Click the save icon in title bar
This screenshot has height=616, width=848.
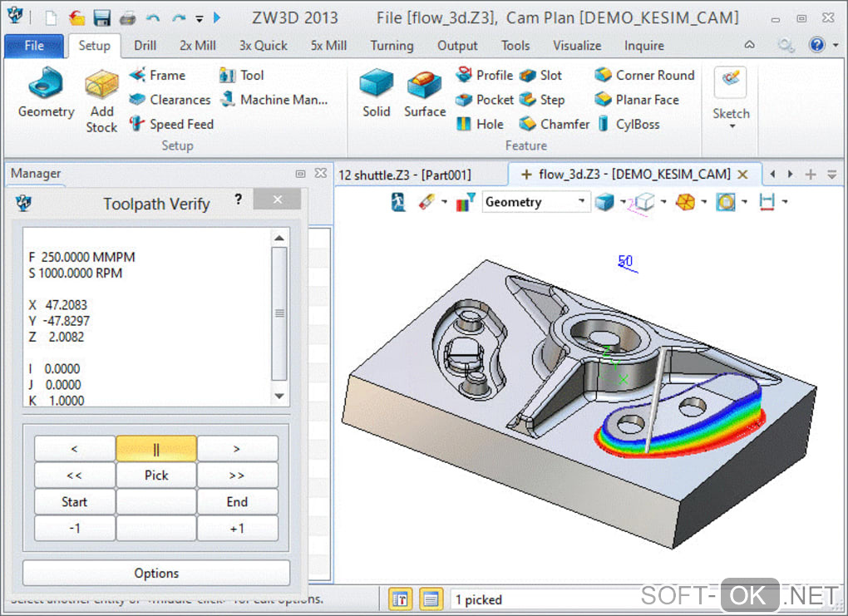click(x=101, y=17)
